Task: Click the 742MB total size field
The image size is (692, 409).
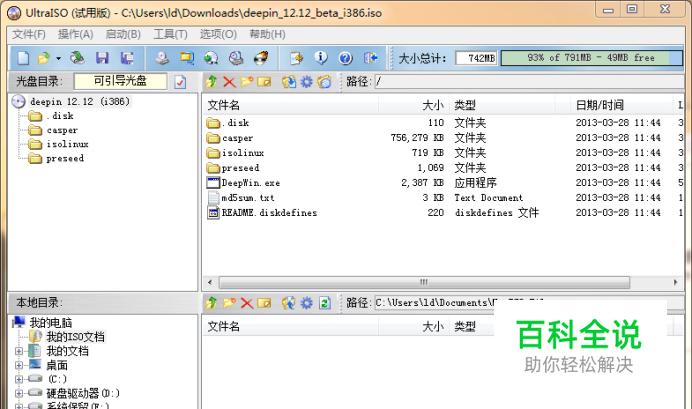Action: (x=476, y=58)
